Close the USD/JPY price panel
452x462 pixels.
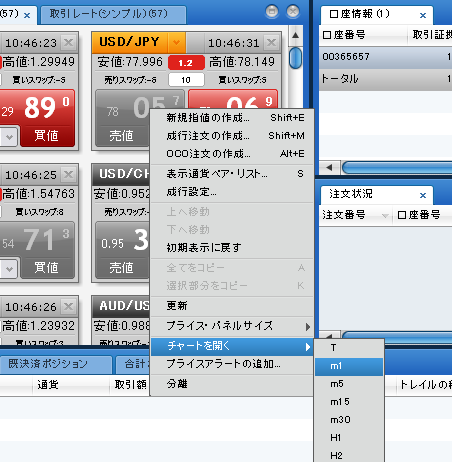271,42
